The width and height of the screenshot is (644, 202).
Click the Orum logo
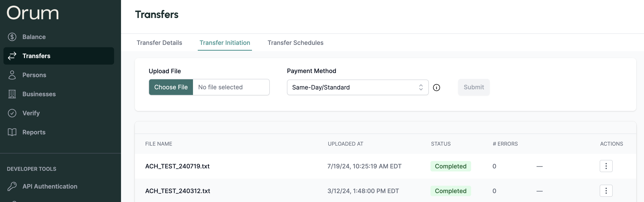[33, 13]
